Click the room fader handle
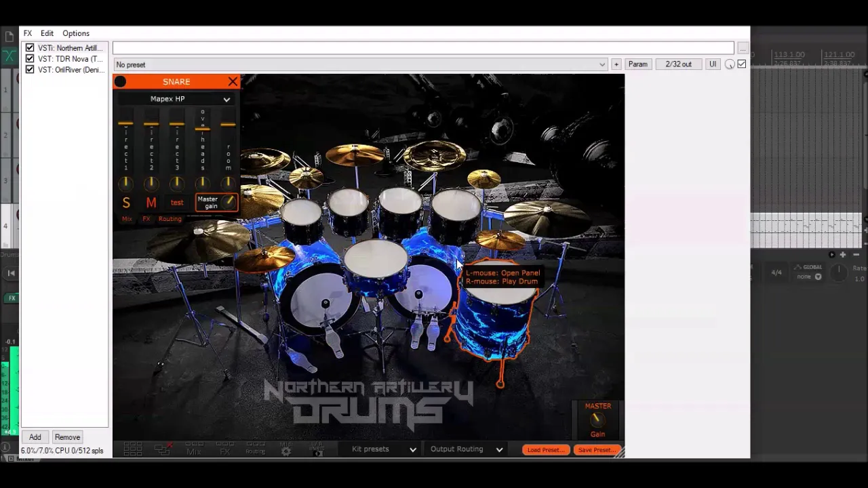The height and width of the screenshot is (488, 868). pos(228,124)
